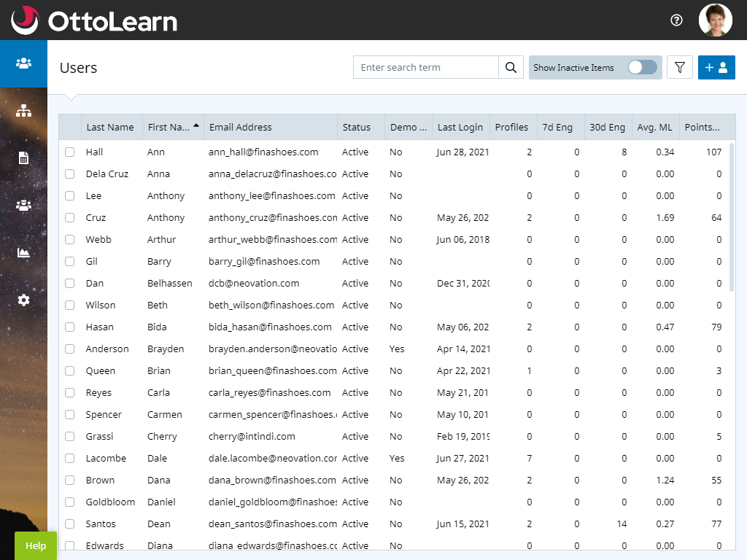Open the content document sidebar icon
747x560 pixels.
pyautogui.click(x=23, y=158)
